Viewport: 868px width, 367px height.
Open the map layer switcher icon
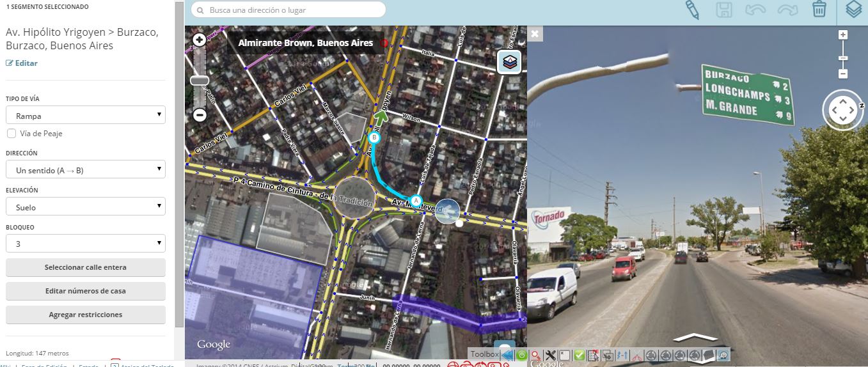(509, 63)
